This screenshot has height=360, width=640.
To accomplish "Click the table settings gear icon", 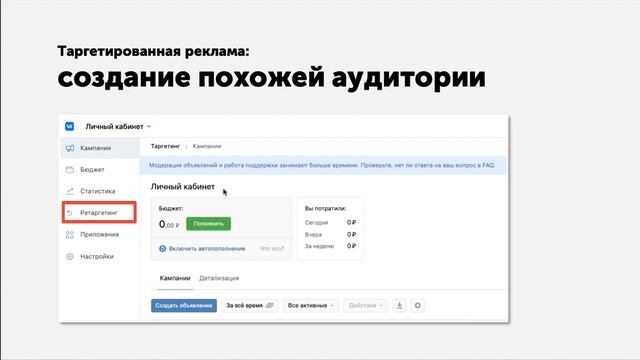I will tap(418, 306).
